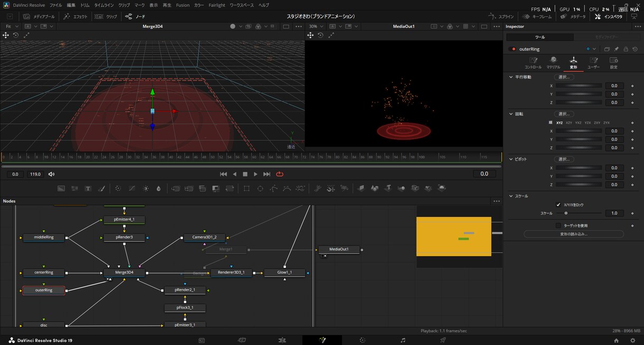Collapse the Rotation section
Screen dimensions: 644x345
(x=511, y=114)
